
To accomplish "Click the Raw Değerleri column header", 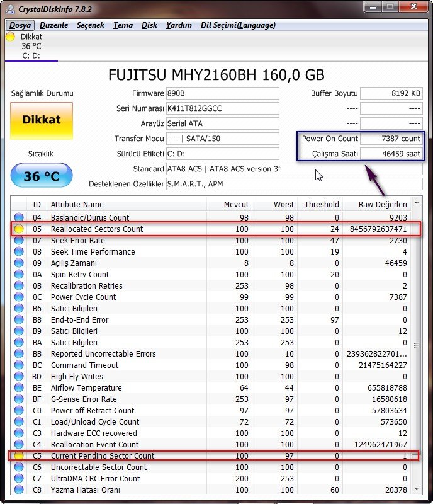I will tap(377, 204).
